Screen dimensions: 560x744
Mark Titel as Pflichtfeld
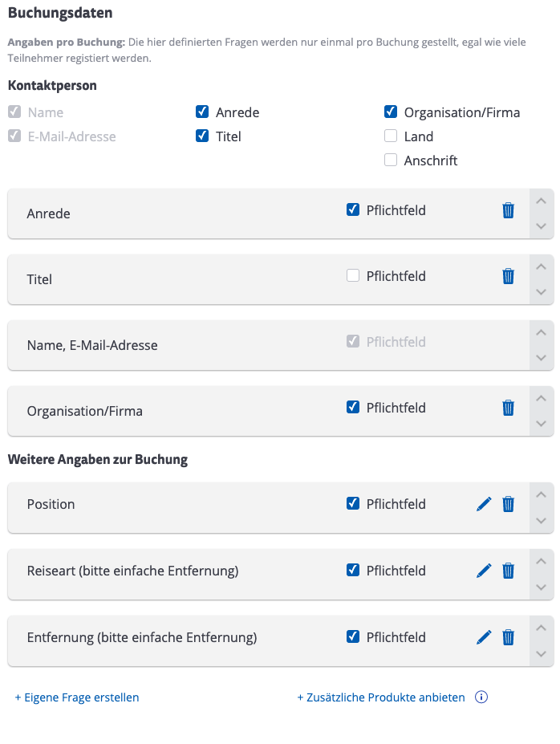click(x=353, y=275)
